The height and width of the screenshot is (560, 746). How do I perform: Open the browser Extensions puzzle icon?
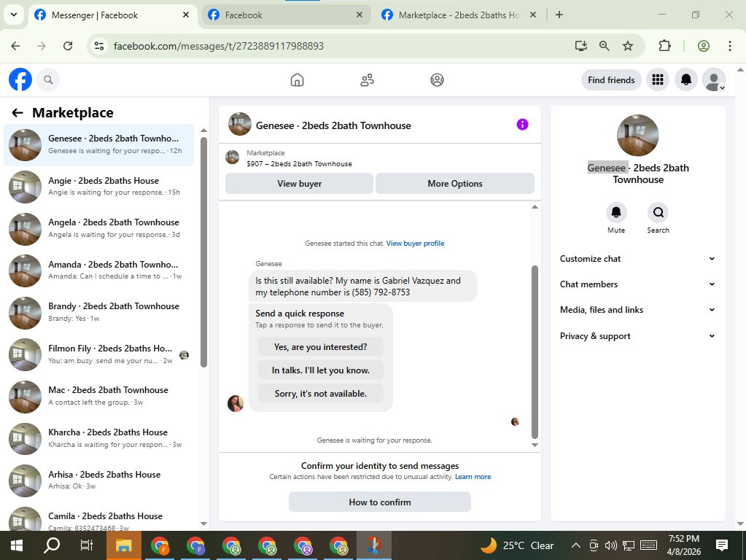(x=664, y=46)
